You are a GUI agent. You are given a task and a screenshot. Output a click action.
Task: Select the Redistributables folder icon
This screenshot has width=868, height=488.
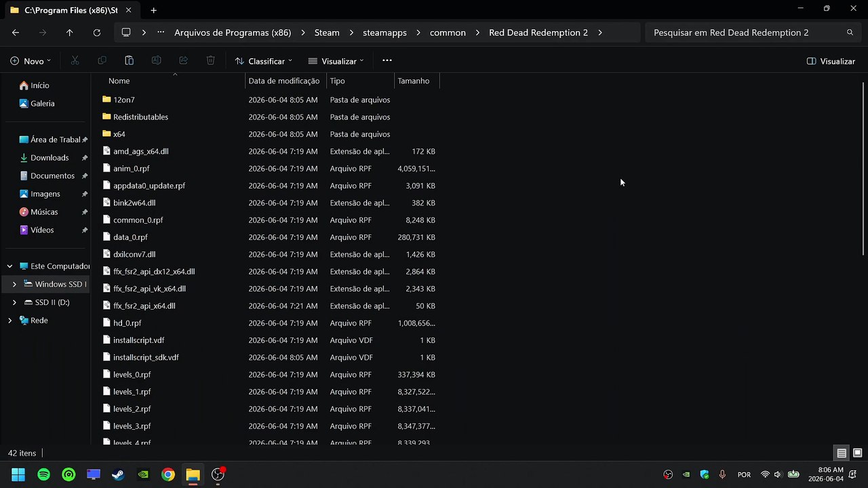[x=106, y=117]
